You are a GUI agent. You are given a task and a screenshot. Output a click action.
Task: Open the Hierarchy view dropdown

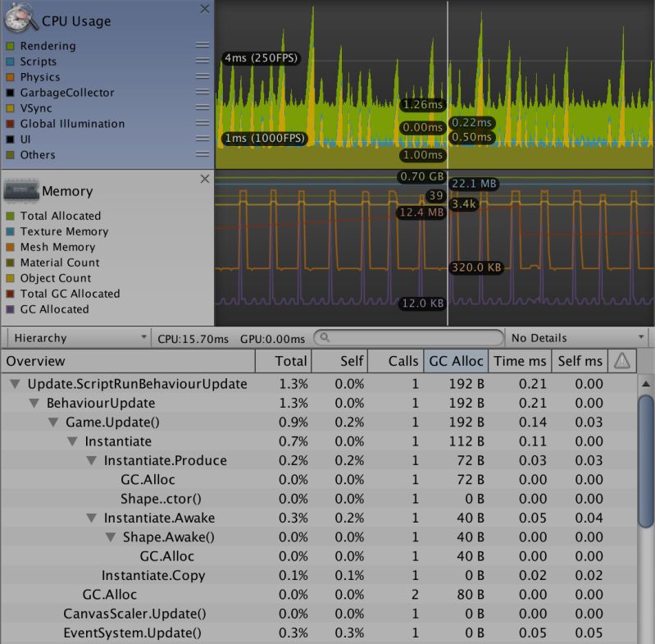pyautogui.click(x=80, y=338)
